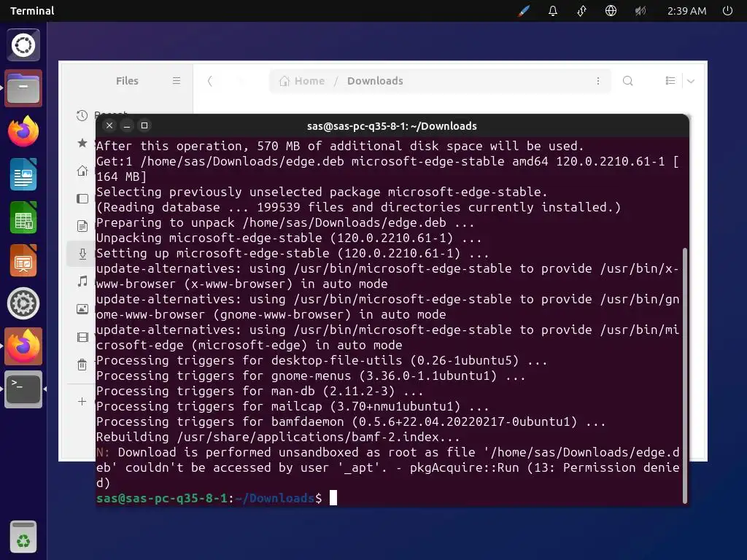Open Settings gear icon in the dock

click(x=23, y=303)
